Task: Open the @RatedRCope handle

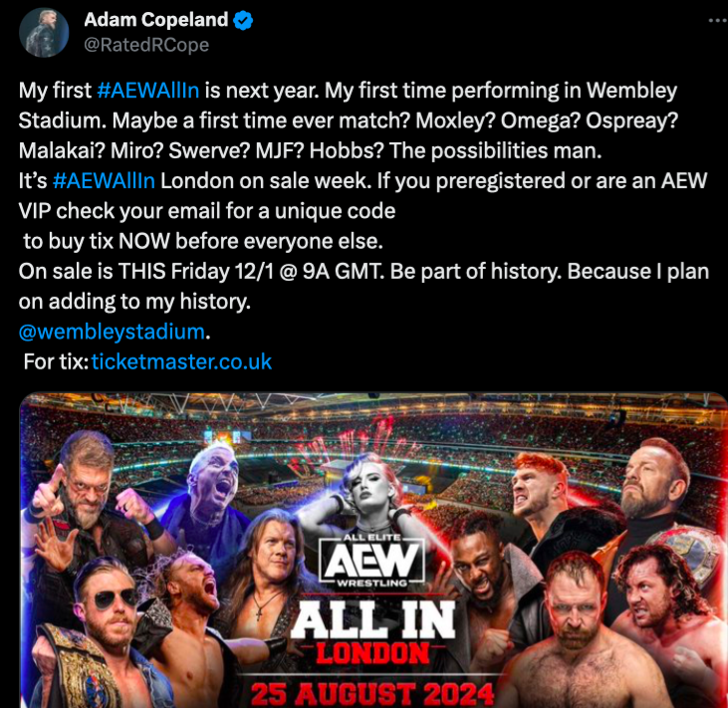Action: [x=146, y=45]
